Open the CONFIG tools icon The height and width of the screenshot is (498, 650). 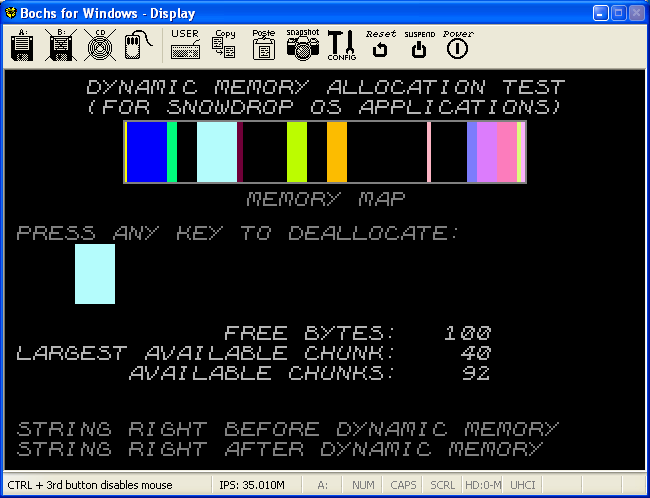[342, 45]
